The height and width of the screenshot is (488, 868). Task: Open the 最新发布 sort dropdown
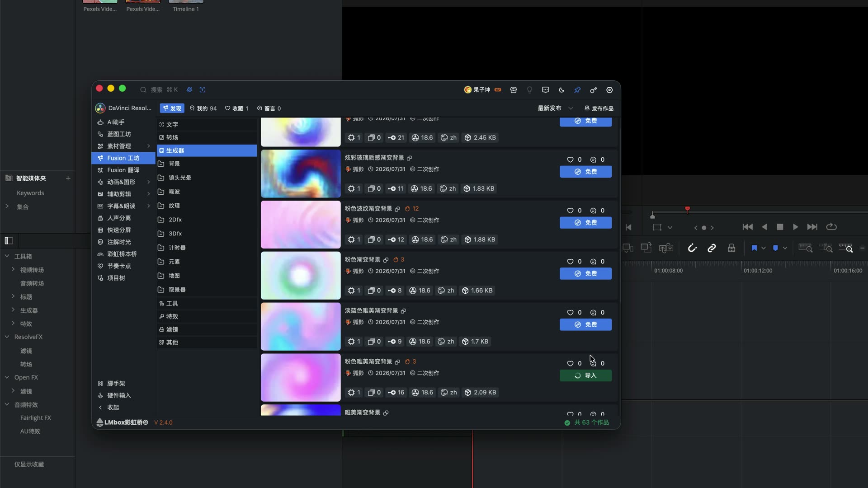tap(555, 108)
